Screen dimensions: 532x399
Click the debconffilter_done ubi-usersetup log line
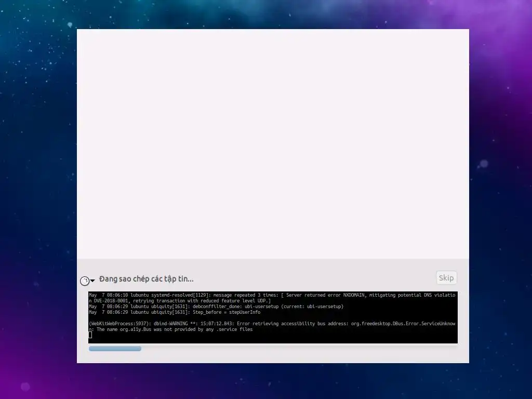pos(216,307)
